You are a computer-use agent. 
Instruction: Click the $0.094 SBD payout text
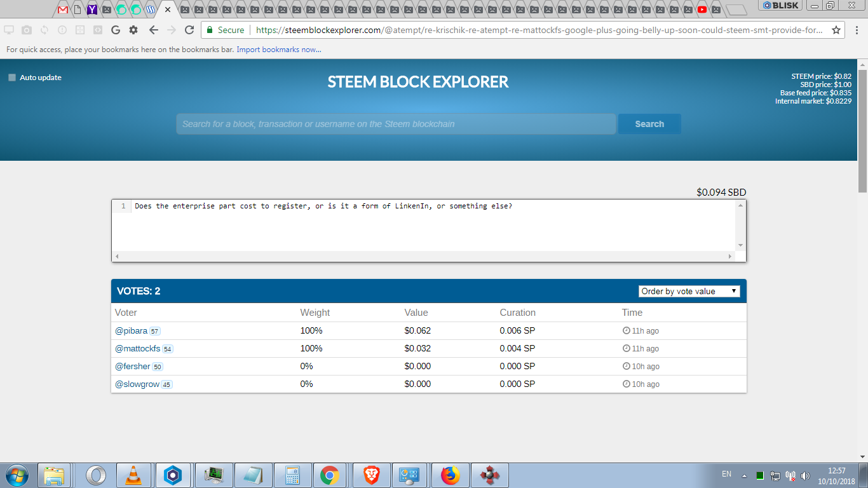pyautogui.click(x=721, y=192)
